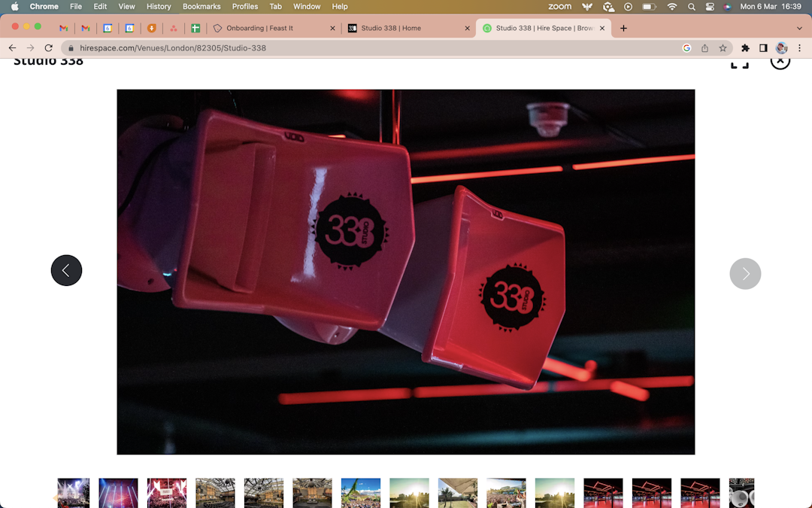This screenshot has width=812, height=508.
Task: Open the Wi-Fi menu
Action: click(671, 6)
